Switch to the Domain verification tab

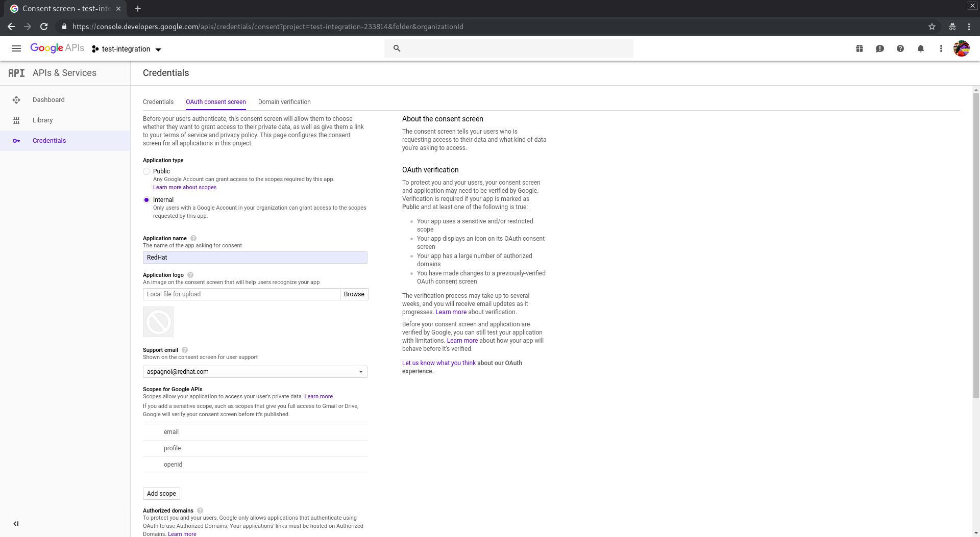pos(284,102)
